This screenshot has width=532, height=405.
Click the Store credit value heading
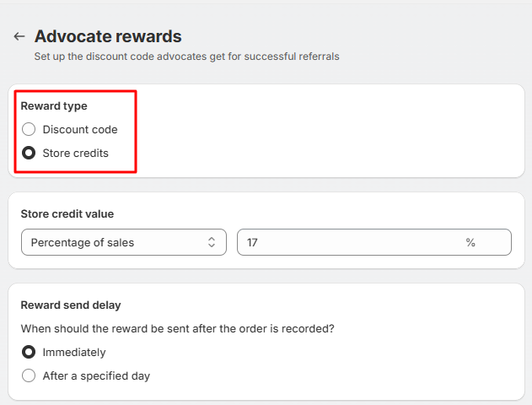tap(67, 214)
